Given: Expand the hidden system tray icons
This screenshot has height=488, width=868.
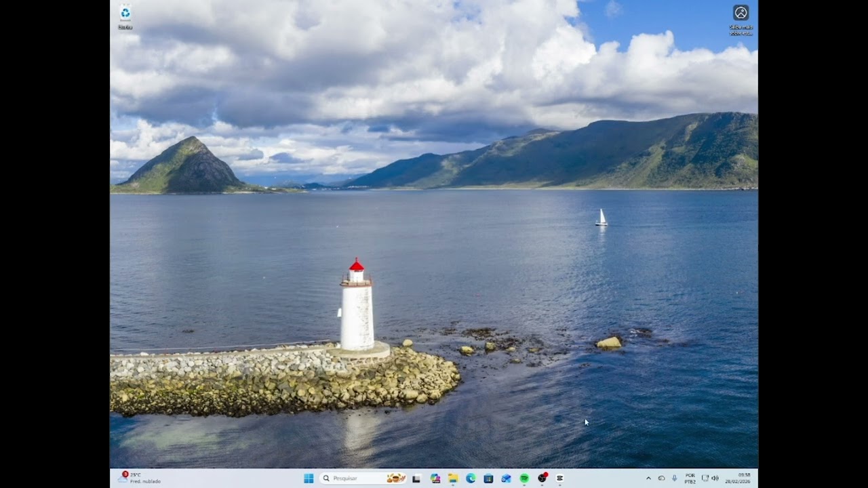Looking at the screenshot, I should coord(648,478).
